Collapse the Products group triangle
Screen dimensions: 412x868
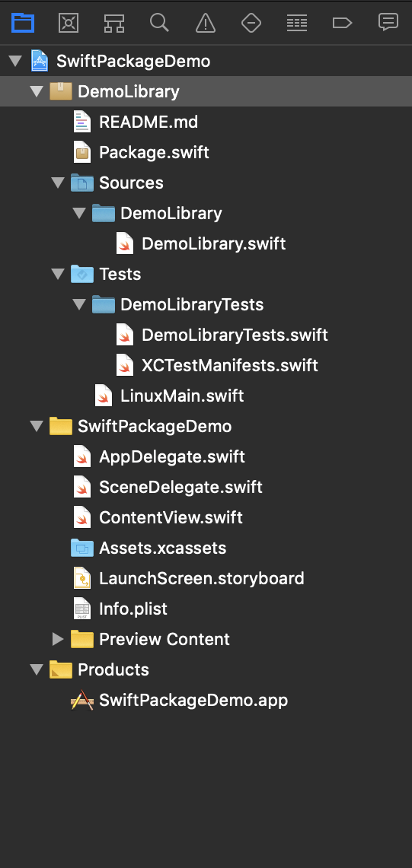[37, 669]
